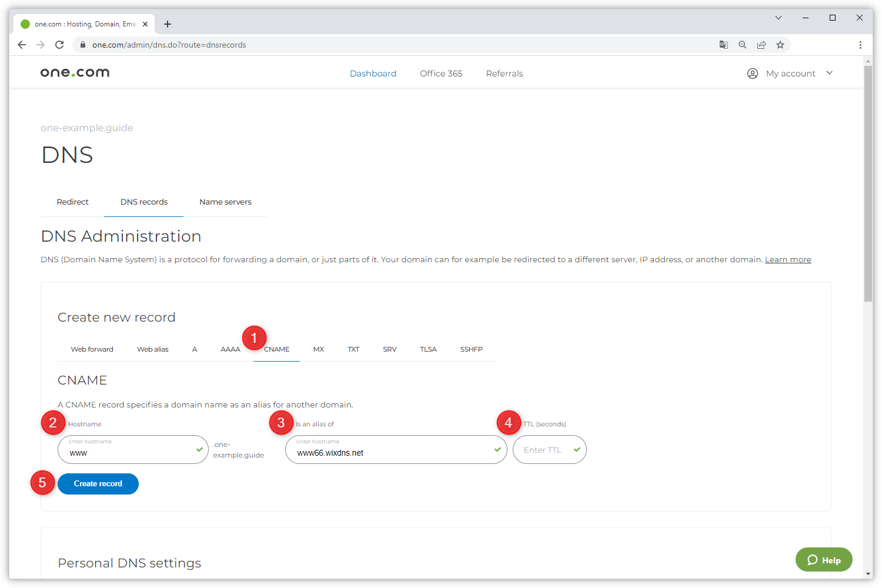
Task: Expand the My account dropdown
Action: click(790, 73)
